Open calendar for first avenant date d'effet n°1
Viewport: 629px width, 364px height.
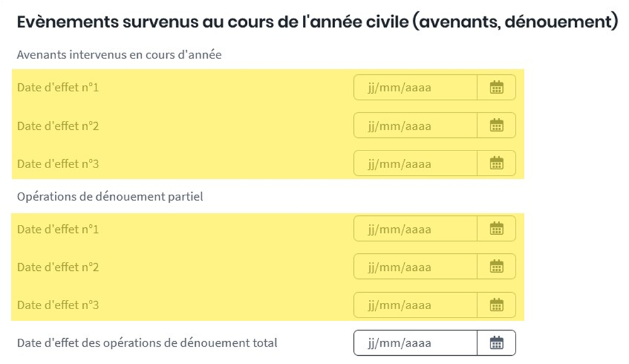[497, 88]
